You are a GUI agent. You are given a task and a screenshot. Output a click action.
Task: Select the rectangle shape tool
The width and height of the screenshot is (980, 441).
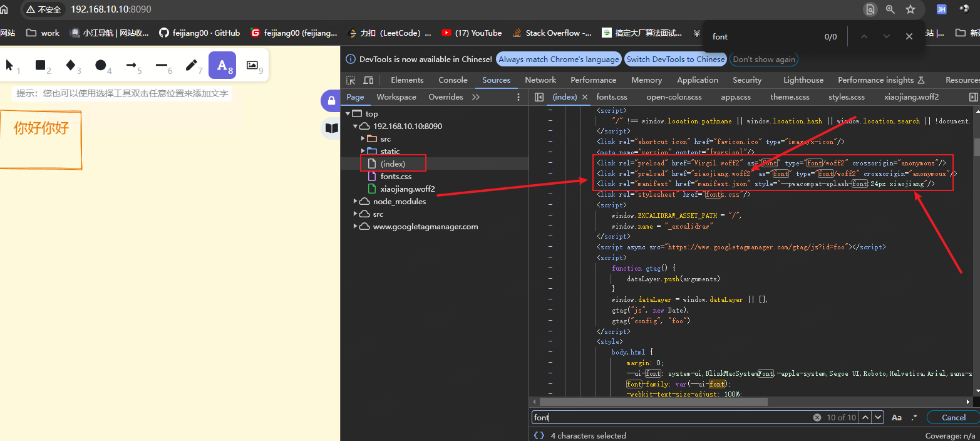(x=41, y=65)
